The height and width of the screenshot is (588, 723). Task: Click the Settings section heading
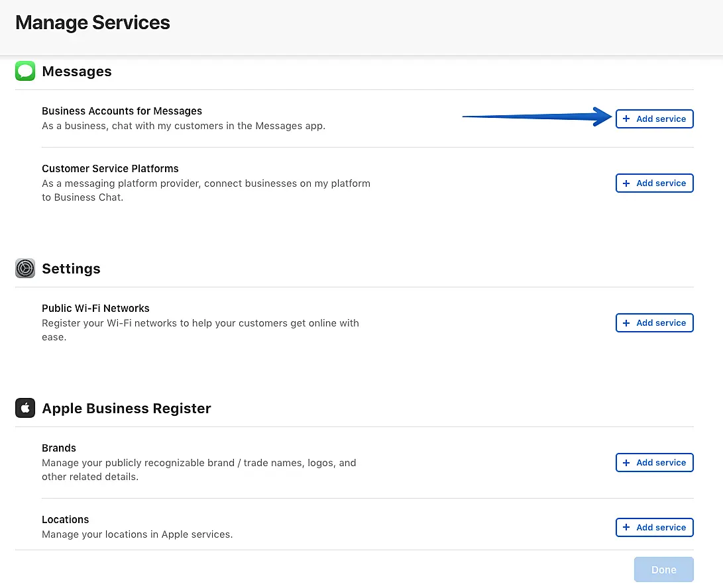71,269
